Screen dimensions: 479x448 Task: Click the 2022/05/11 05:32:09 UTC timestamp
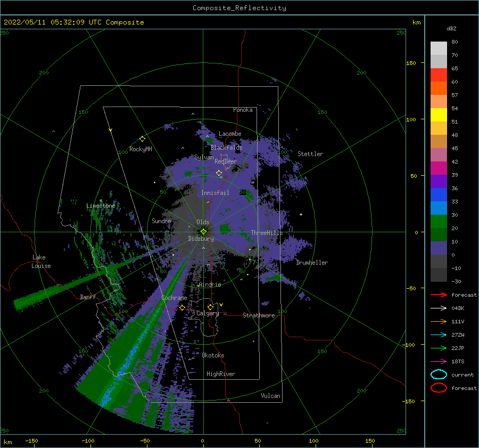pyautogui.click(x=53, y=22)
